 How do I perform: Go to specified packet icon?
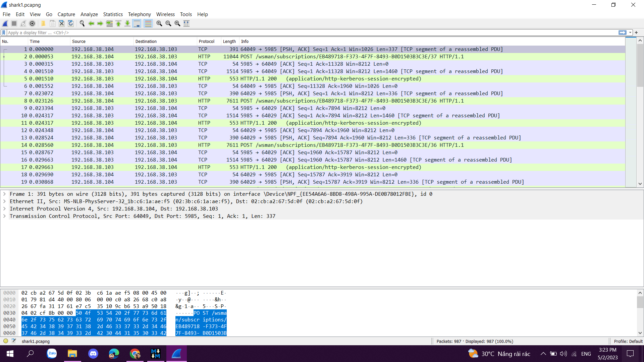pos(109,23)
